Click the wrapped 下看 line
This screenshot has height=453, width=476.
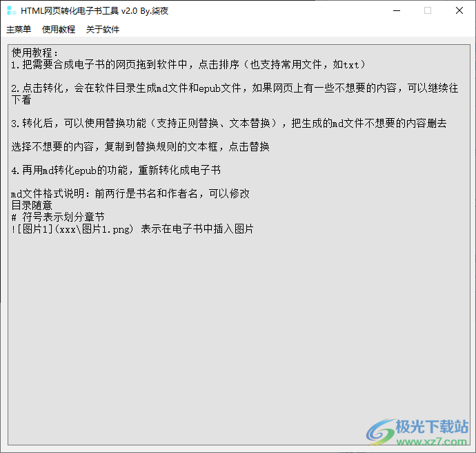point(21,100)
